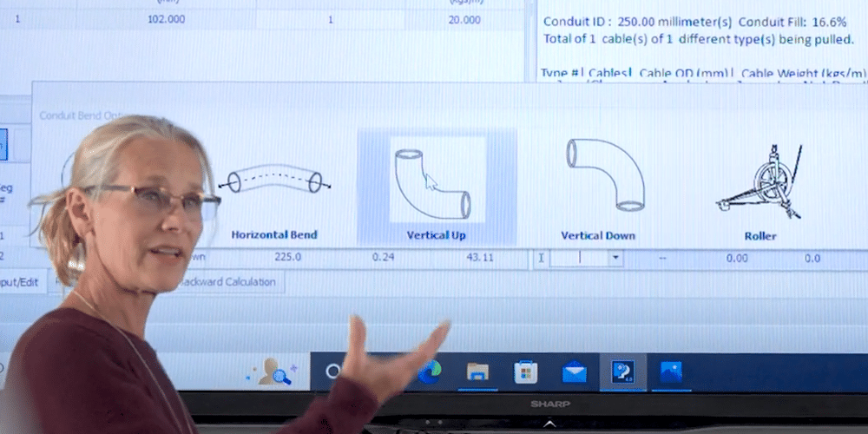Select the 0.00 table cell
Image resolution: width=868 pixels, height=434 pixels.
click(x=737, y=258)
